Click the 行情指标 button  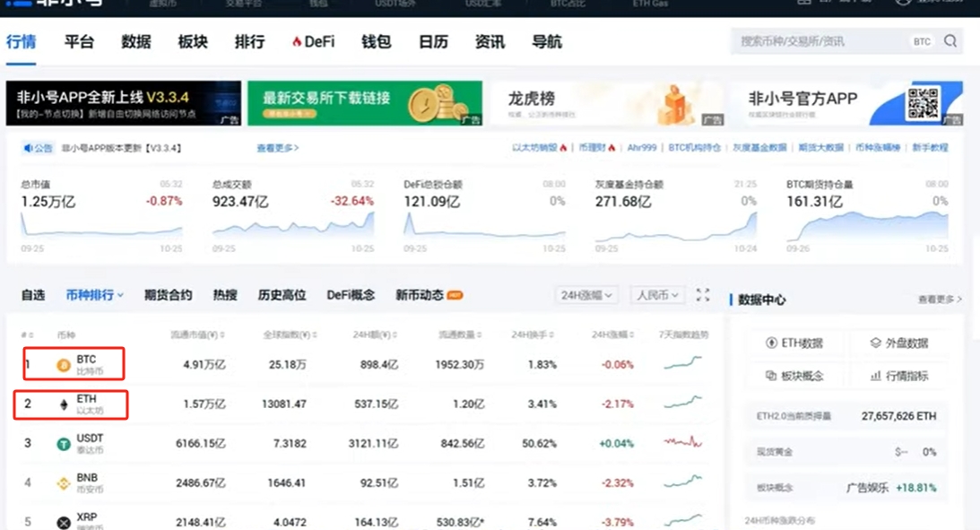pos(898,376)
